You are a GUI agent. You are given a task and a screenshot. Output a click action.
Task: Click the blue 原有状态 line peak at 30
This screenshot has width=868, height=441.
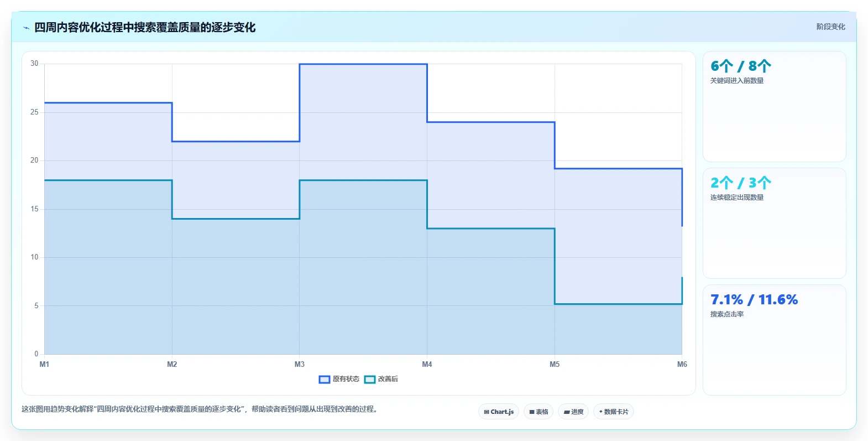(x=363, y=64)
